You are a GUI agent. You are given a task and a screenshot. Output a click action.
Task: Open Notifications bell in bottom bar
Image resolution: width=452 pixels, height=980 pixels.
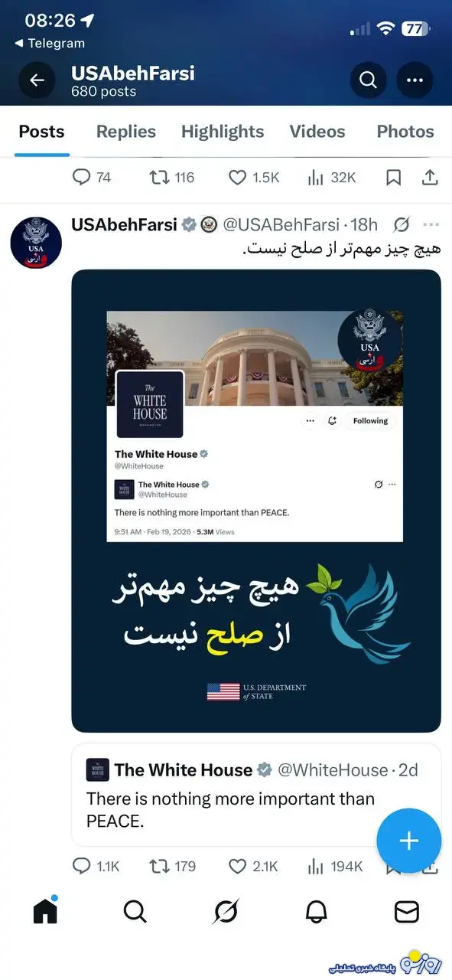coord(316,911)
